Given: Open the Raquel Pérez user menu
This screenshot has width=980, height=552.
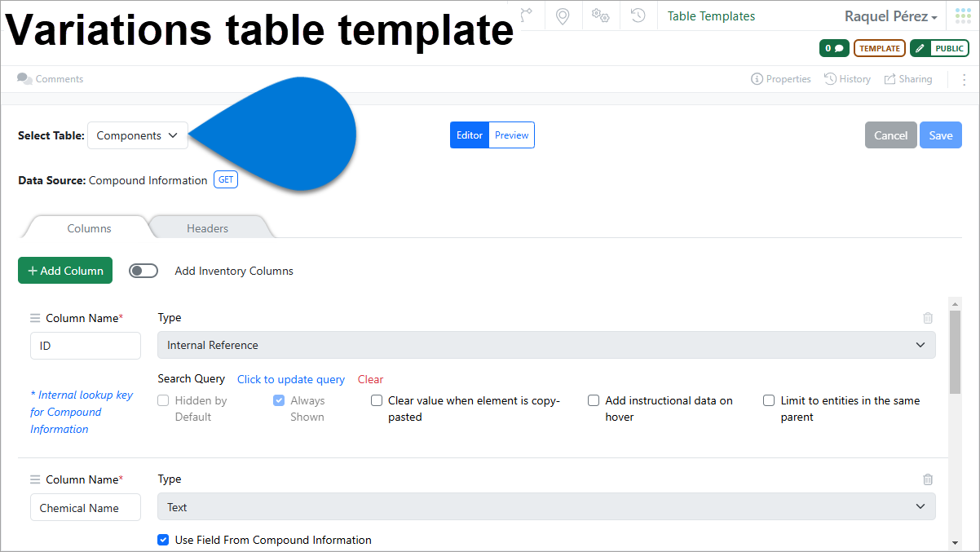Looking at the screenshot, I should 890,15.
